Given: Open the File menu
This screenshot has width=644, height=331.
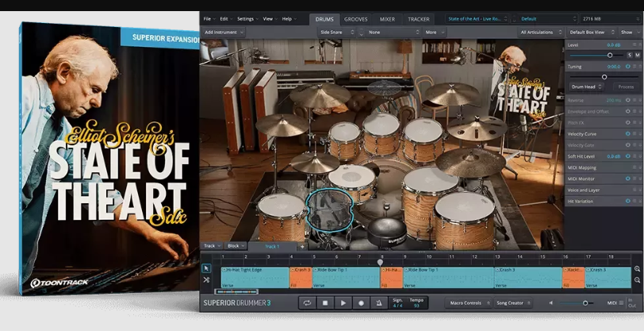Looking at the screenshot, I should (x=209, y=19).
